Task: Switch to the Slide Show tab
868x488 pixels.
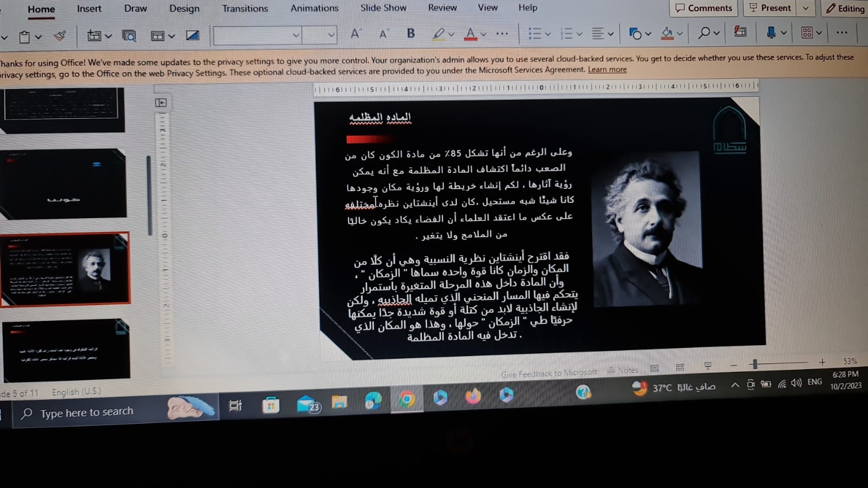Action: tap(383, 8)
